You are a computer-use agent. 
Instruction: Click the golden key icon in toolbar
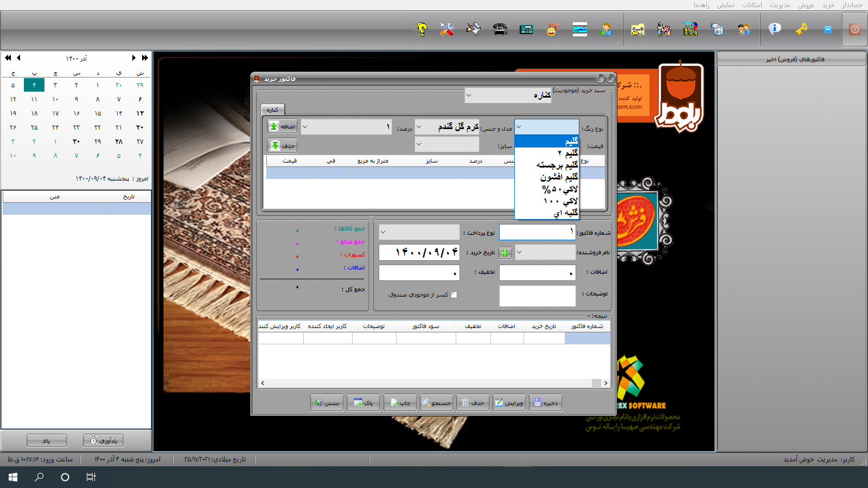[x=801, y=29]
